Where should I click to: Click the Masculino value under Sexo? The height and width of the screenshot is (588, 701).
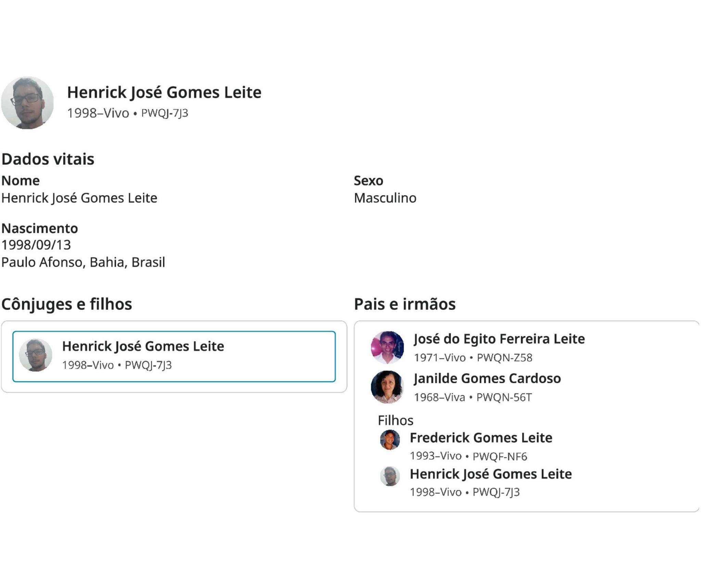[385, 198]
